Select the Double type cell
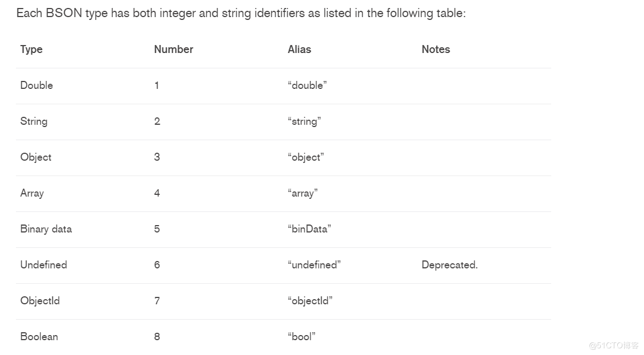 tap(36, 85)
